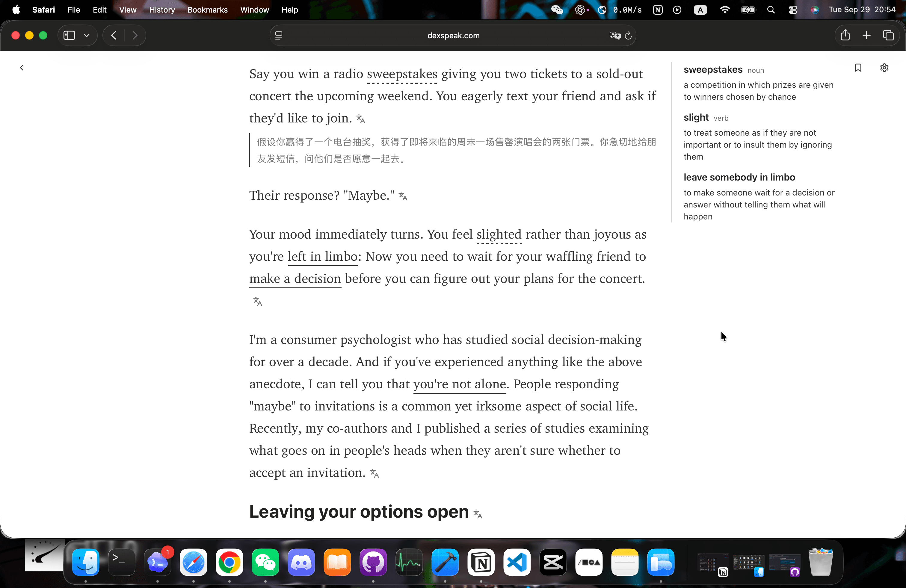The height and width of the screenshot is (588, 906).
Task: Open Xcode from the Dock
Action: (445, 562)
